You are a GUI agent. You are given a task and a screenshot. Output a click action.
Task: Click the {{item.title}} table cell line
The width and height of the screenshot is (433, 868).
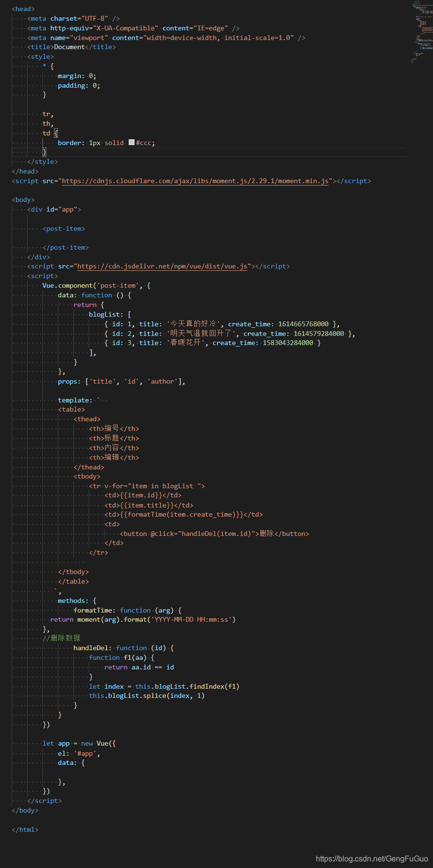click(149, 506)
